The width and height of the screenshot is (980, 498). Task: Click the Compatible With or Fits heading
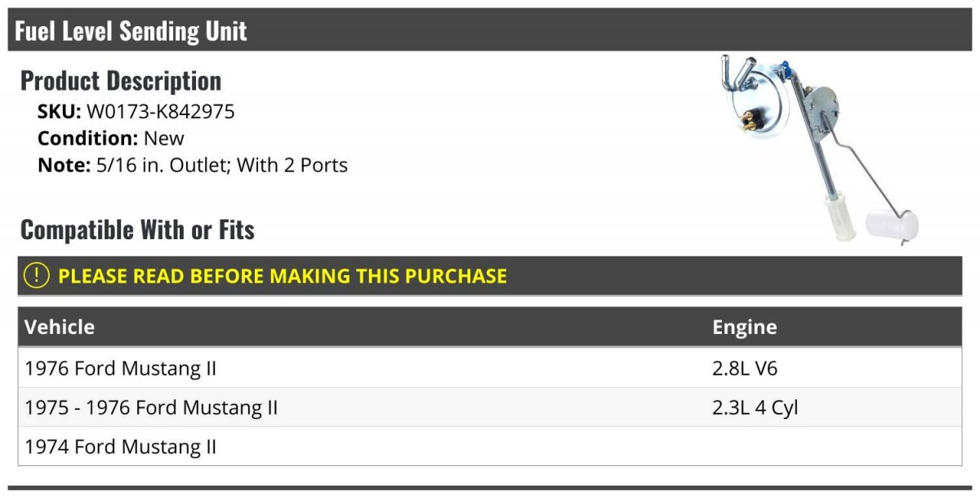tap(137, 230)
